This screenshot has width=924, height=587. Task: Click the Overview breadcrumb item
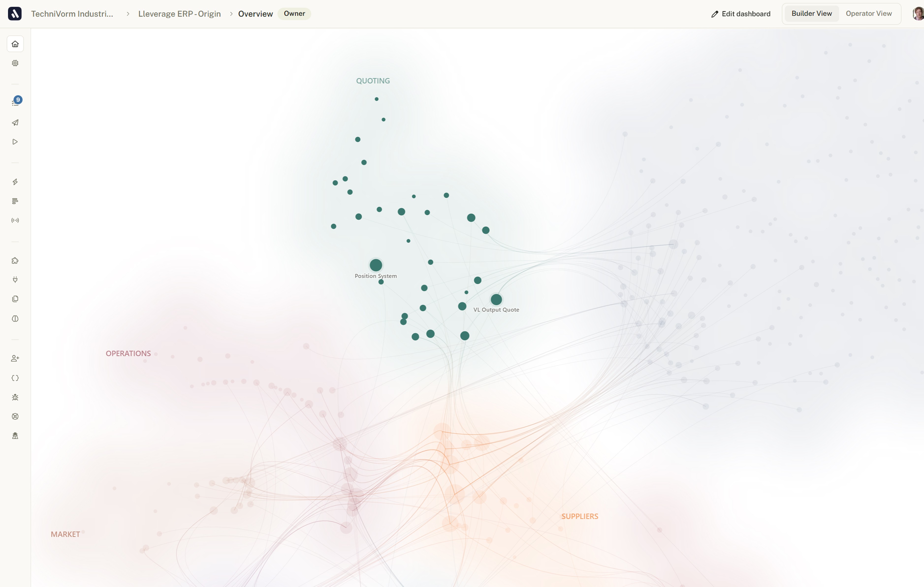(255, 14)
